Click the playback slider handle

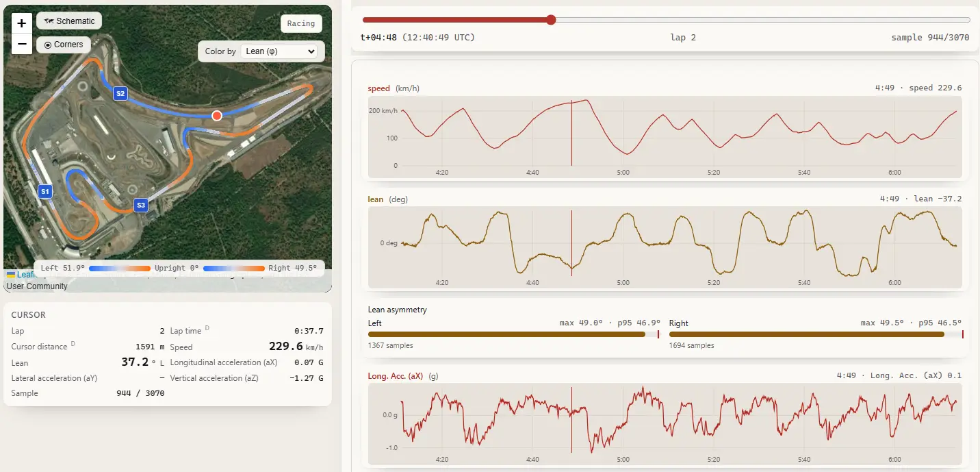(551, 20)
